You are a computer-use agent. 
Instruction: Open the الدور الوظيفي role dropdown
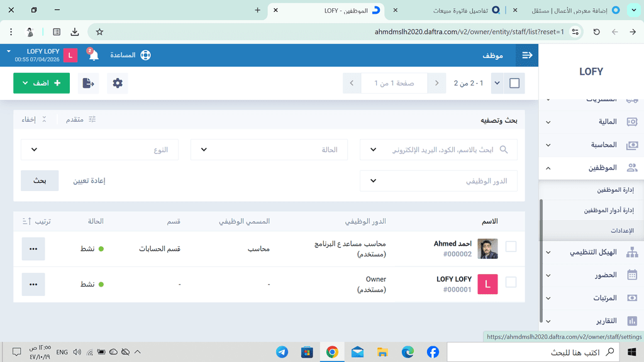438,180
